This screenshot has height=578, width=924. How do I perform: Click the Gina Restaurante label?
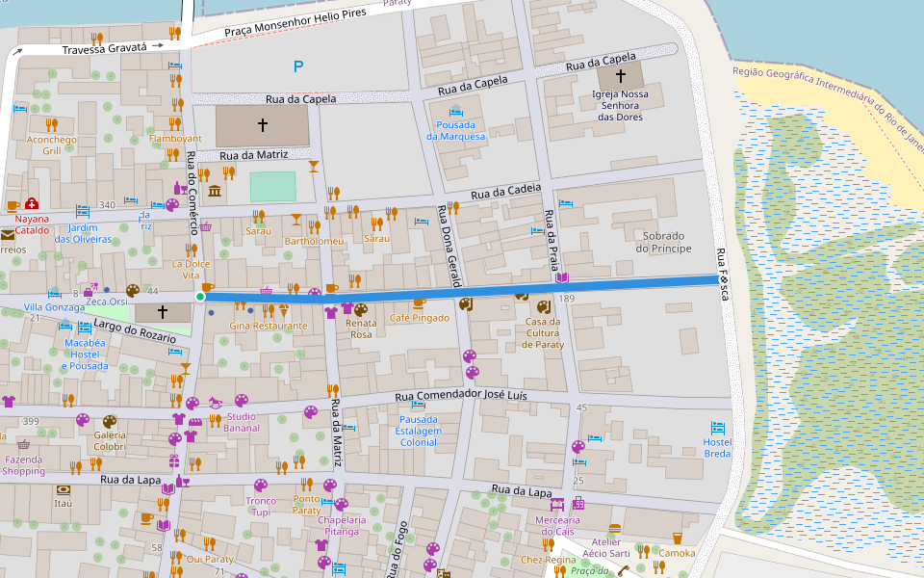[x=269, y=326]
